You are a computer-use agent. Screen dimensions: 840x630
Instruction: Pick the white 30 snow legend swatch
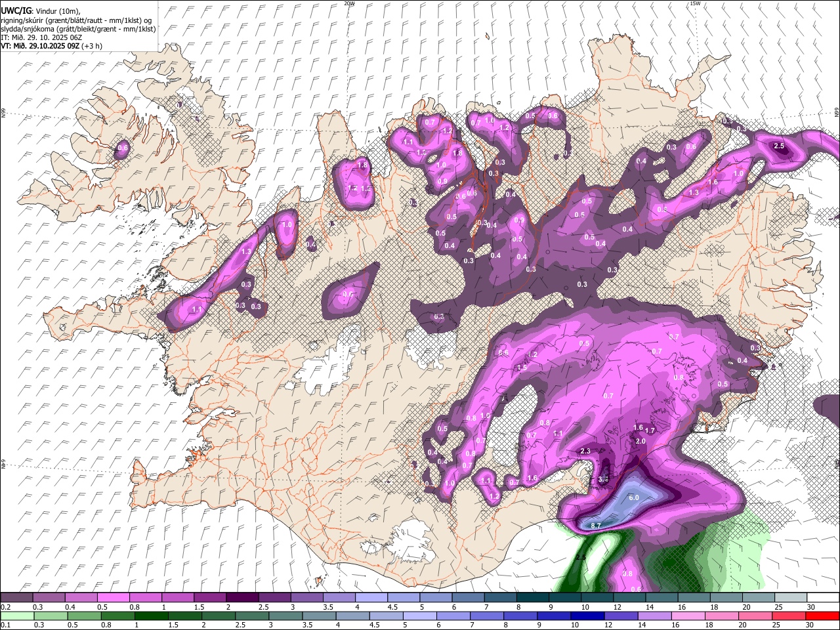click(823, 598)
